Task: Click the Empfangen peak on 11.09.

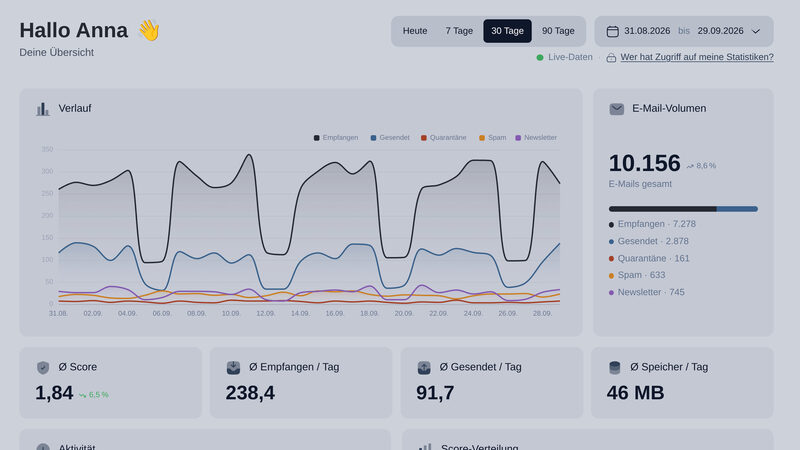Action: point(249,155)
